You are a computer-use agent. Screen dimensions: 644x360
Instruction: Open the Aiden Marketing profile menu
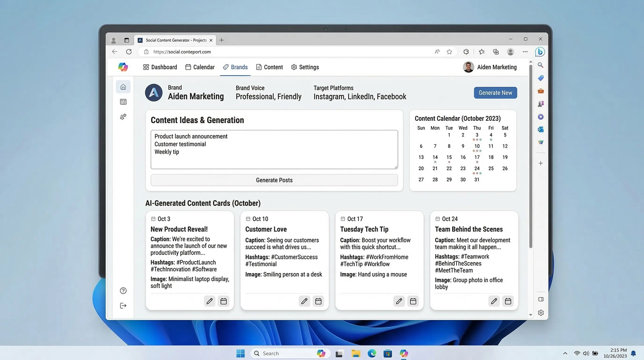pos(490,67)
